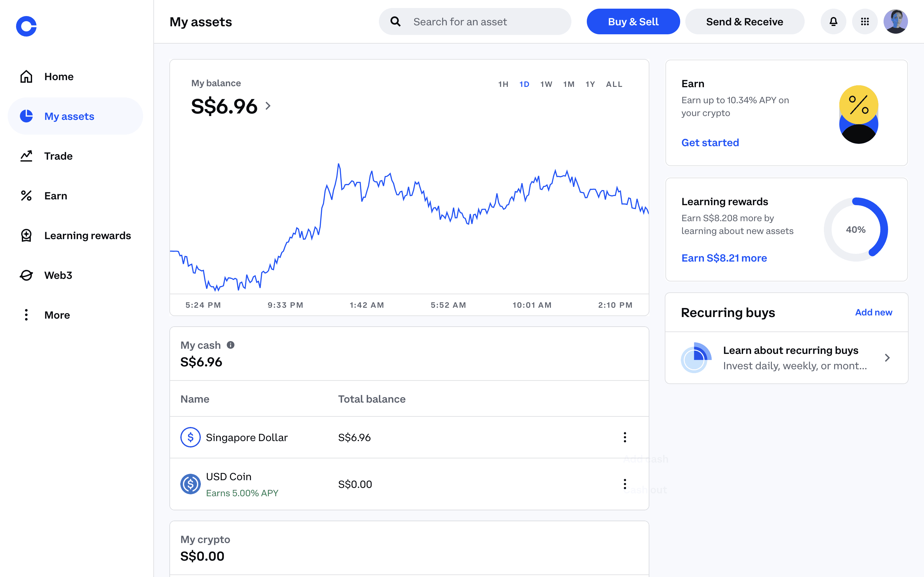The width and height of the screenshot is (924, 577).
Task: Go to Trade in sidebar
Action: coord(58,156)
